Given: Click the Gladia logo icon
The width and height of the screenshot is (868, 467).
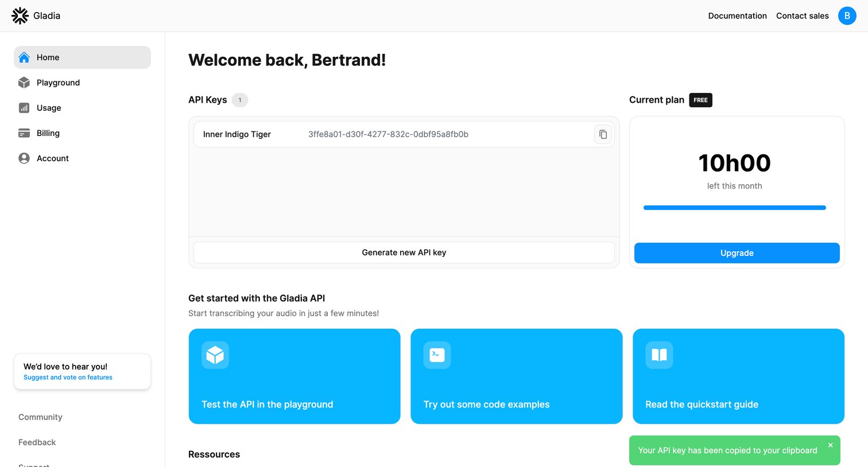Looking at the screenshot, I should (20, 16).
